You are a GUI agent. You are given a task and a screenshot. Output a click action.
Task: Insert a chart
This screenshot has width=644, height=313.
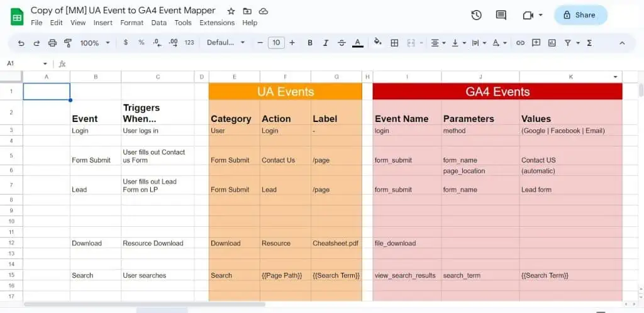[x=552, y=43]
